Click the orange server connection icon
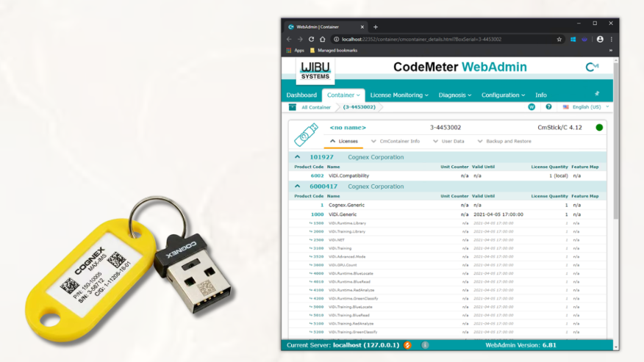644x362 pixels. click(407, 345)
